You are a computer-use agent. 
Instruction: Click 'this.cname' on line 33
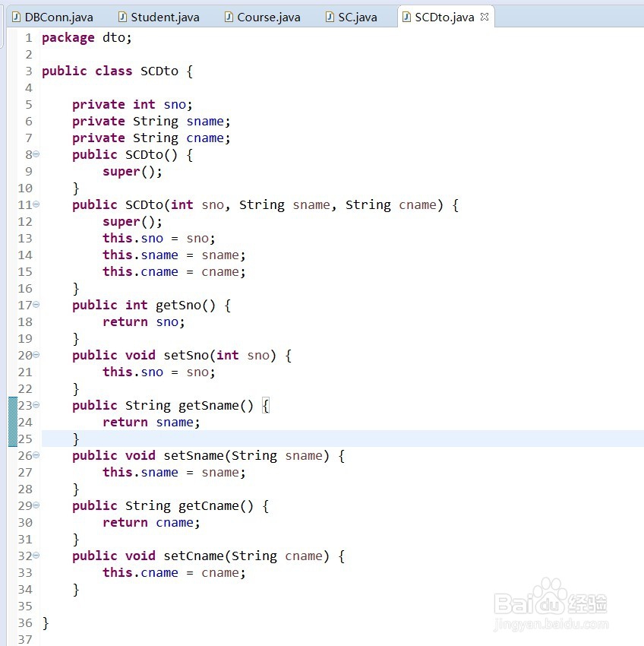(x=140, y=573)
